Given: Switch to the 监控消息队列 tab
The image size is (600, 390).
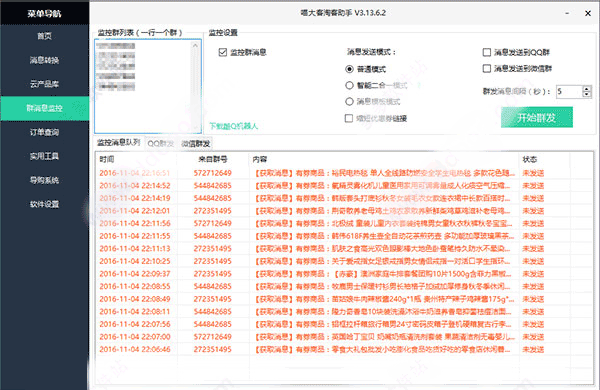Looking at the screenshot, I should (119, 143).
